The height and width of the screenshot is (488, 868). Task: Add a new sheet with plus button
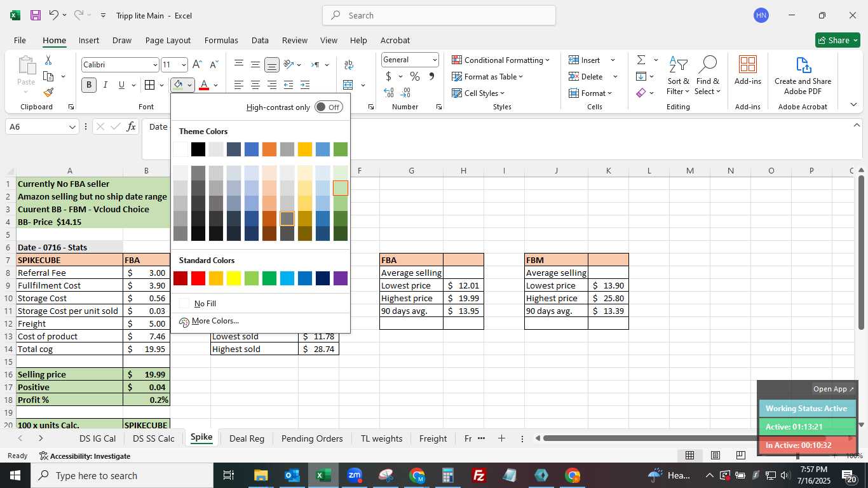[x=501, y=438]
